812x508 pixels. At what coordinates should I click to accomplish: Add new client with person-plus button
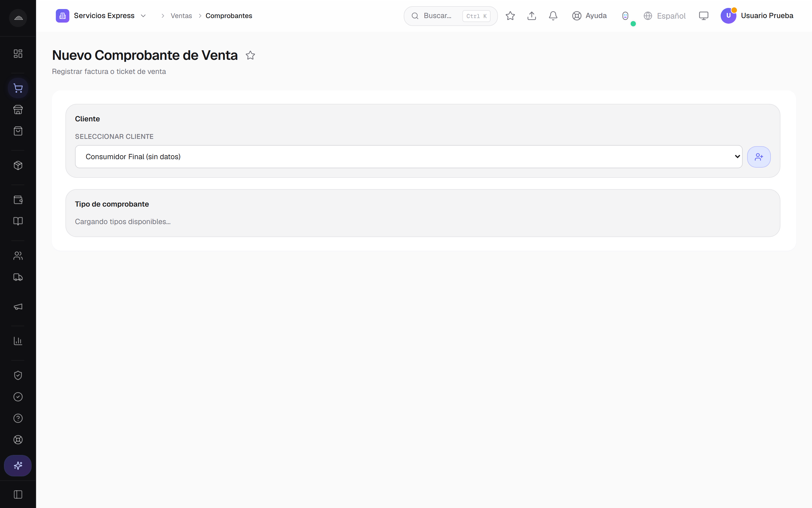coord(759,157)
